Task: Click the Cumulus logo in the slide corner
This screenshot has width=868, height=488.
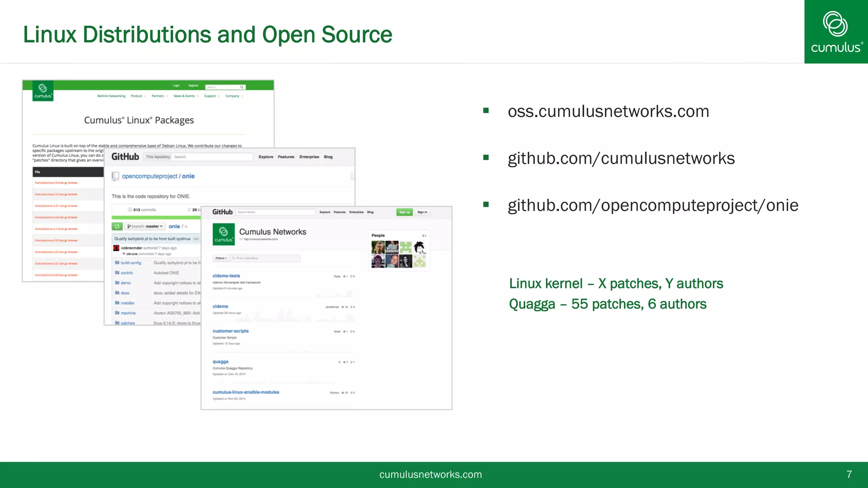Action: point(836,32)
